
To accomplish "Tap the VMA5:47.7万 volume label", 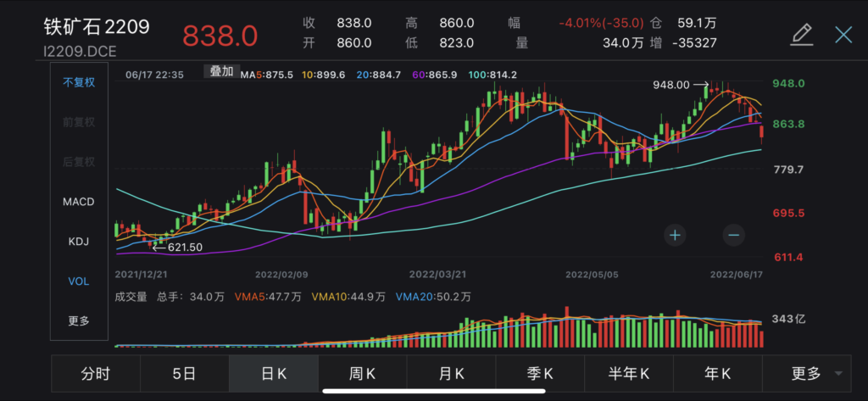I will coord(268,297).
